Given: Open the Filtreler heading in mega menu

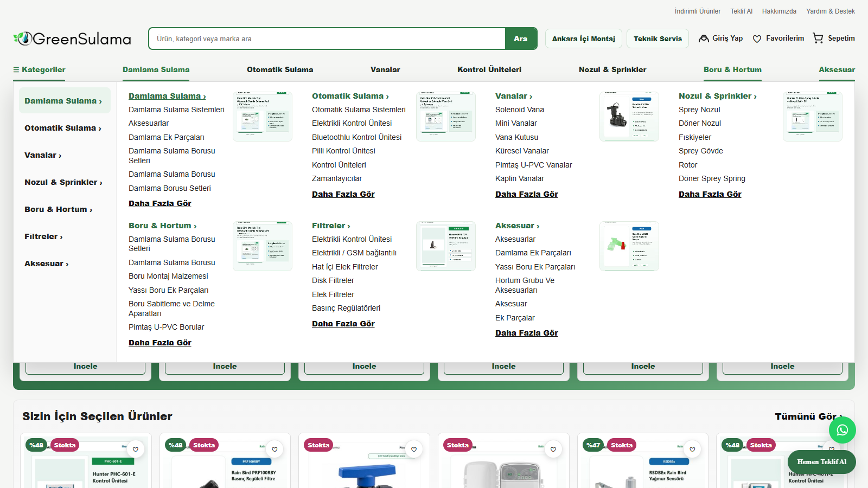Looking at the screenshot, I should pos(331,226).
